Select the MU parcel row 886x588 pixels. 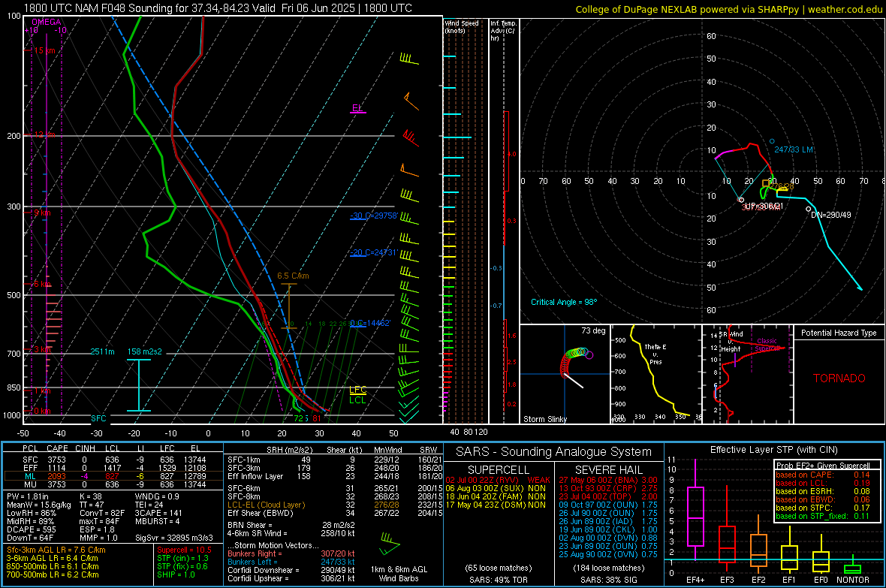point(113,484)
